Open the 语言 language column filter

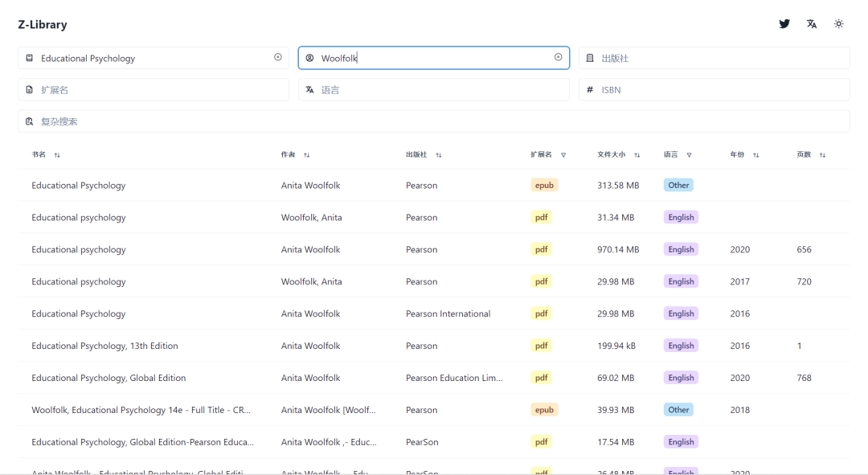pyautogui.click(x=690, y=155)
